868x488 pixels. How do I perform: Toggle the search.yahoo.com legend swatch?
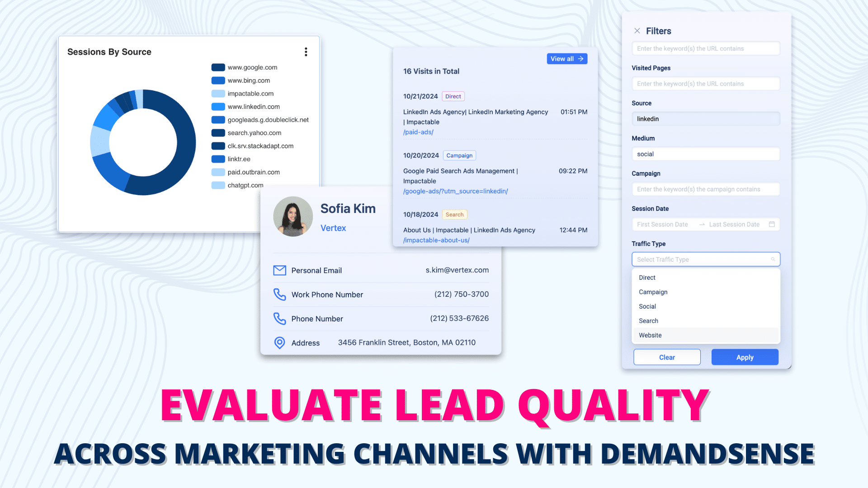point(218,133)
